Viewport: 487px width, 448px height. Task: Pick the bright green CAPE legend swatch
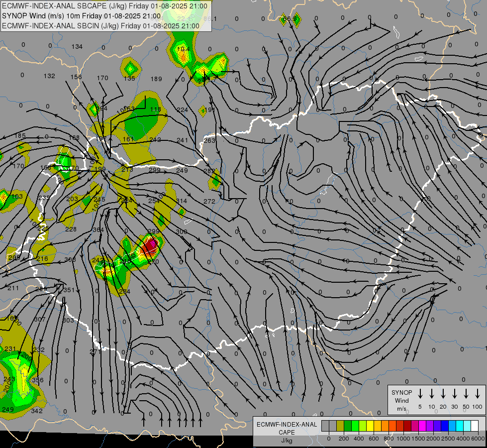pyautogui.click(x=355, y=426)
